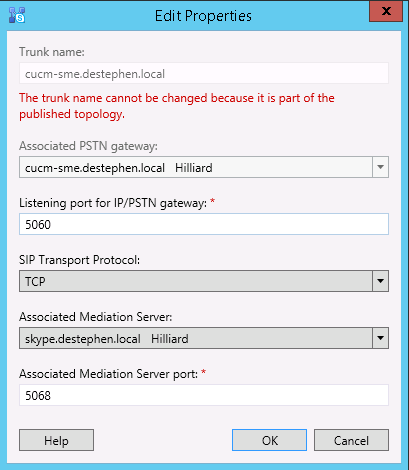
Task: Click the 'Associated Mediation Server:' label
Action: [96, 317]
